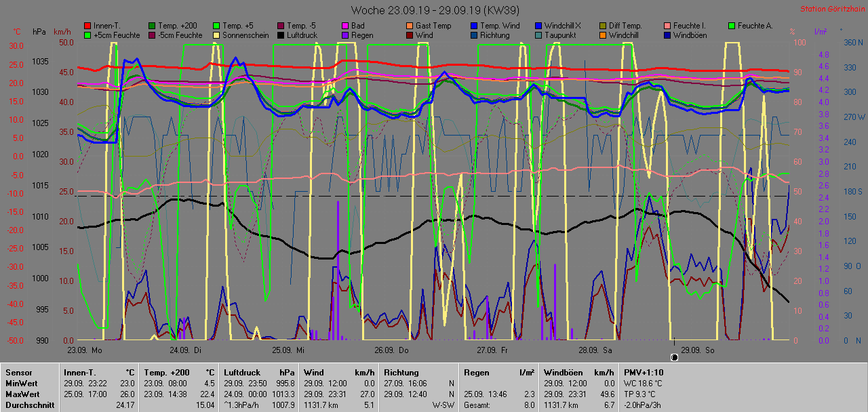The width and height of the screenshot is (868, 412).
Task: Select the 'Temp. +5' legend label
Action: point(238,26)
